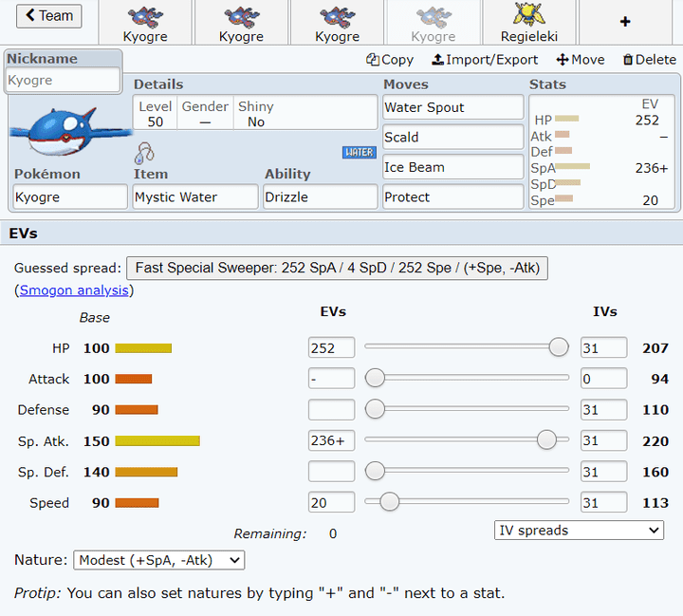Open the Nature dropdown showing Modest
Screen dimensions: 683x616
(x=159, y=560)
